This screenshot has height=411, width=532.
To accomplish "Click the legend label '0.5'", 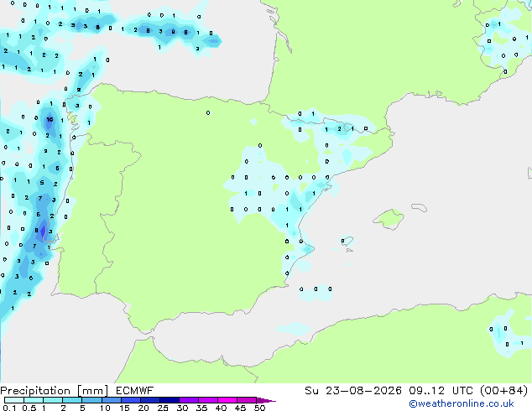I will click(29, 408).
